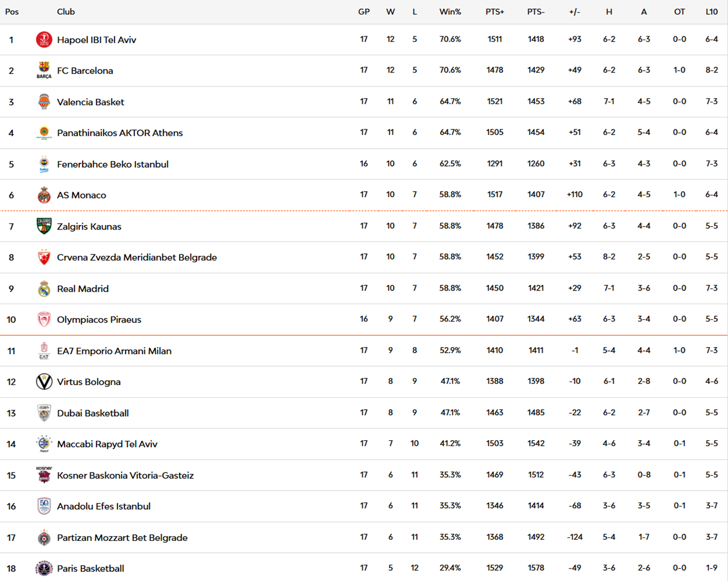Click the Club column header
Screen dimensions: 728x581
point(66,11)
